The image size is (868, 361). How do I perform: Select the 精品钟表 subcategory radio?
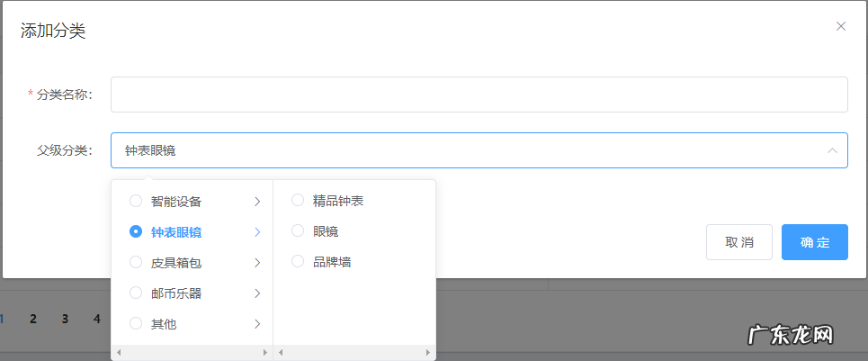point(298,200)
